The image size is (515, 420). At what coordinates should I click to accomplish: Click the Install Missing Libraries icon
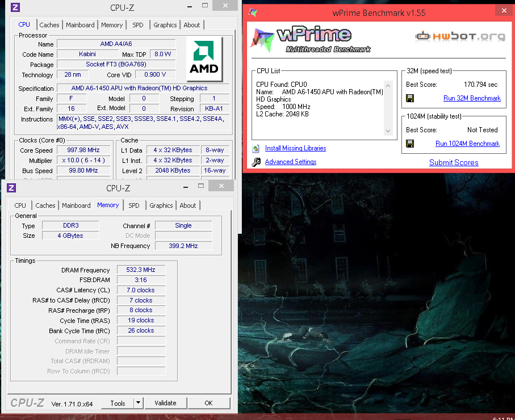[x=256, y=149]
